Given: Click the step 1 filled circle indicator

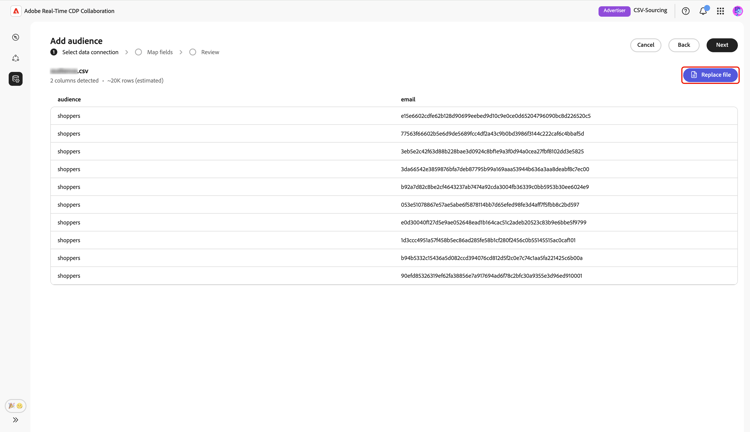Looking at the screenshot, I should pyautogui.click(x=54, y=52).
